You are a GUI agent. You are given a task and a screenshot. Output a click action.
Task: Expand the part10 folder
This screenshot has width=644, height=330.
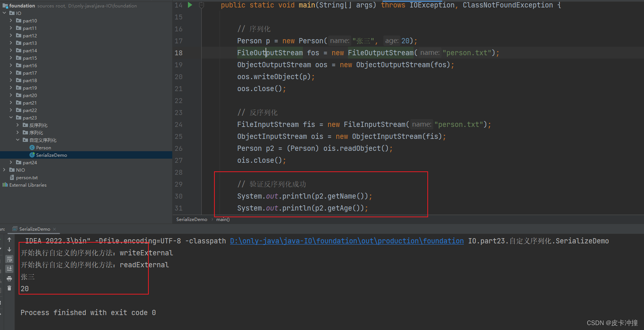click(11, 21)
